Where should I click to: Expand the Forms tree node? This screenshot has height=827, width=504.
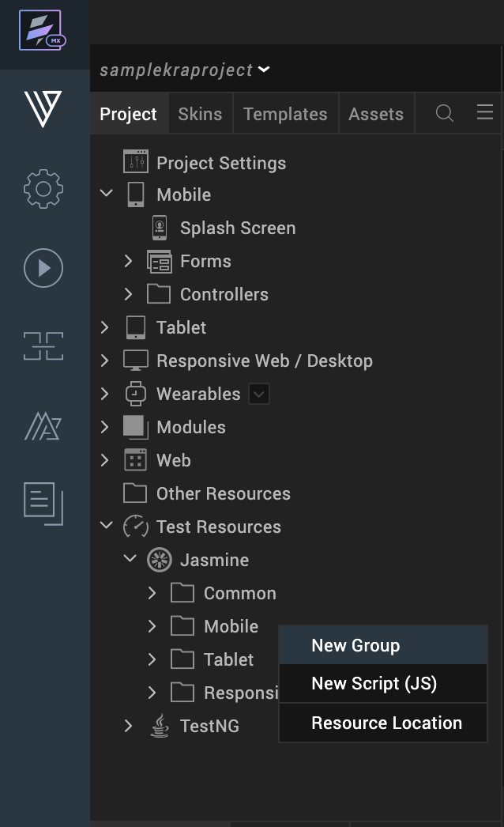point(128,261)
